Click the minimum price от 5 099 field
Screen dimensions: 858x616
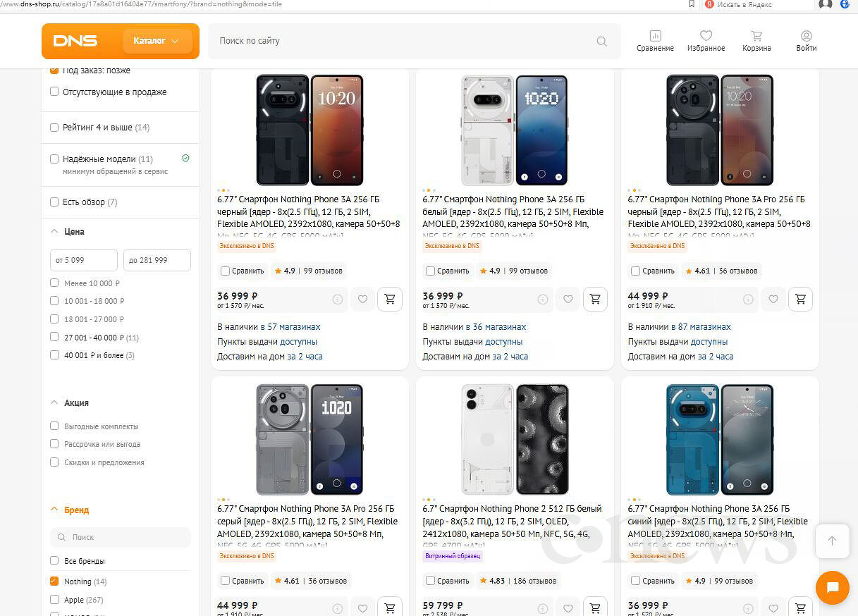(83, 260)
